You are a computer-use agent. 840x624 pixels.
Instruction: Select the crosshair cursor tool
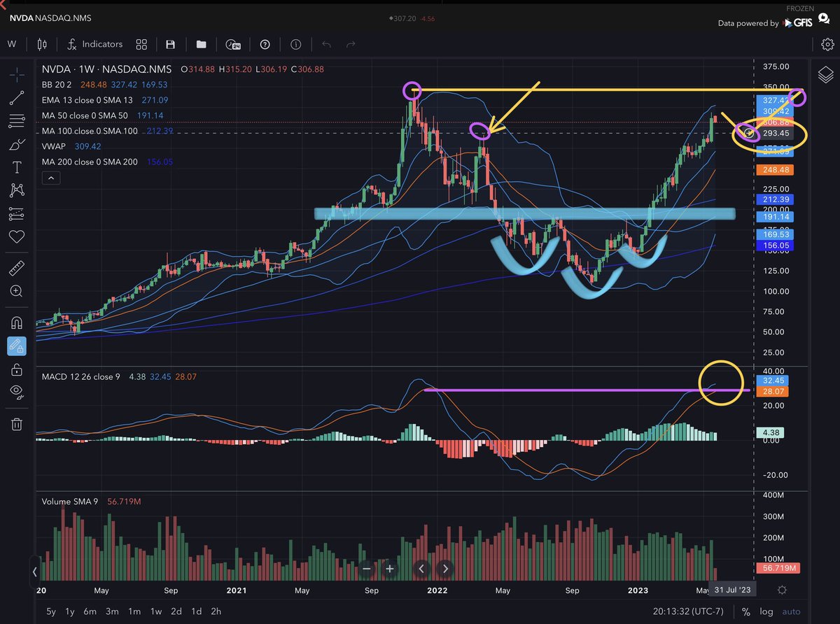coord(17,74)
